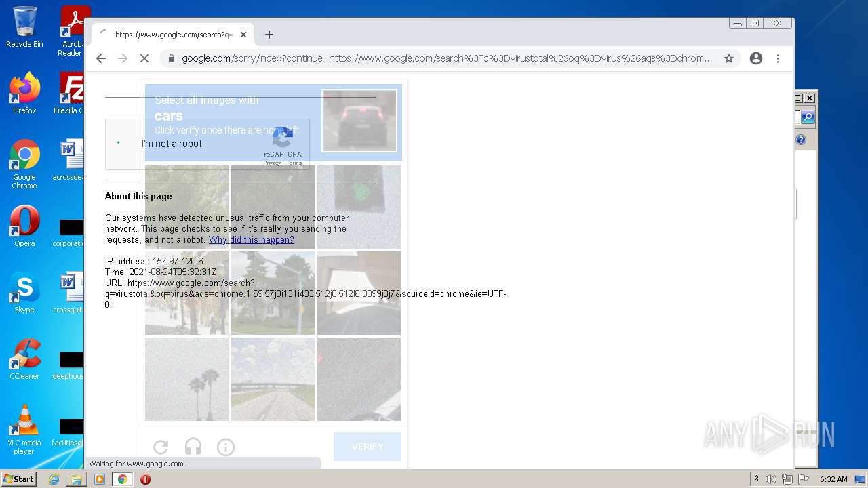This screenshot has width=868, height=488.
Task: Click the search magnifier in the background window
Action: pos(808,117)
